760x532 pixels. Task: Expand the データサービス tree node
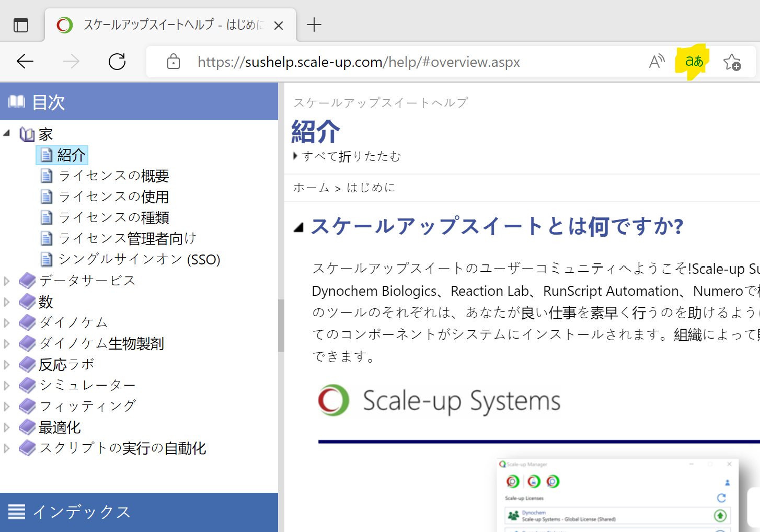(7, 280)
